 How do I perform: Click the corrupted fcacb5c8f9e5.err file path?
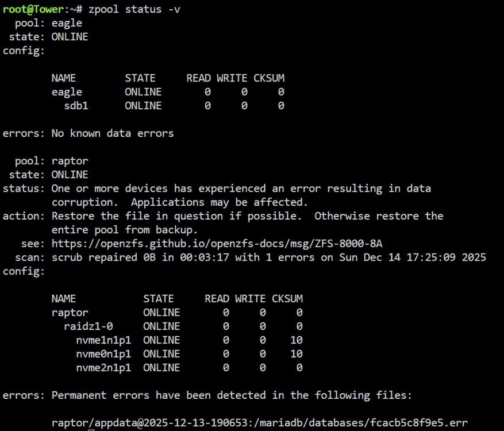pyautogui.click(x=260, y=422)
